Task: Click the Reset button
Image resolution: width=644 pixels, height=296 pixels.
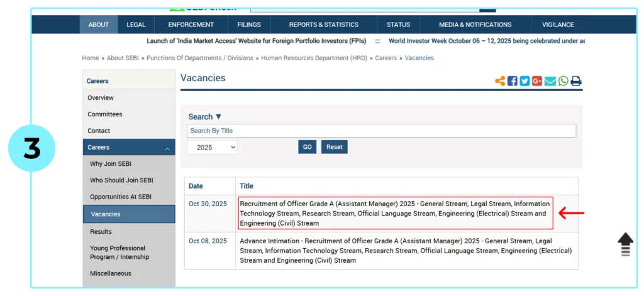Action: [x=335, y=147]
